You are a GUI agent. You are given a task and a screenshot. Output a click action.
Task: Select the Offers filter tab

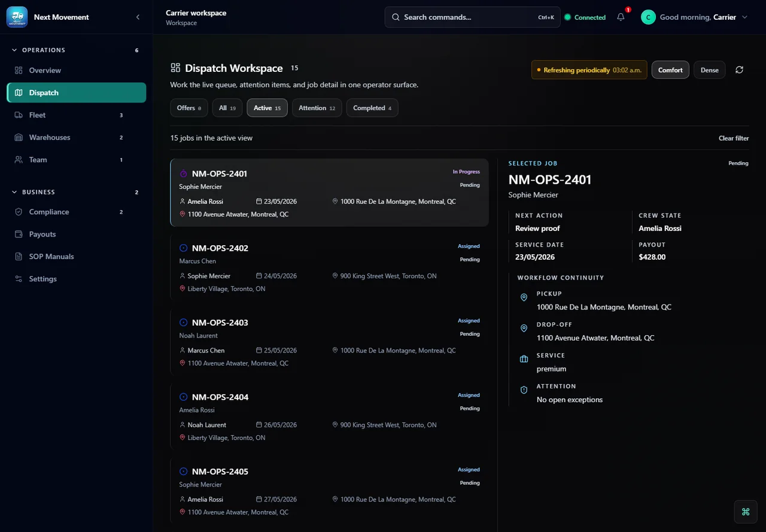tap(189, 108)
